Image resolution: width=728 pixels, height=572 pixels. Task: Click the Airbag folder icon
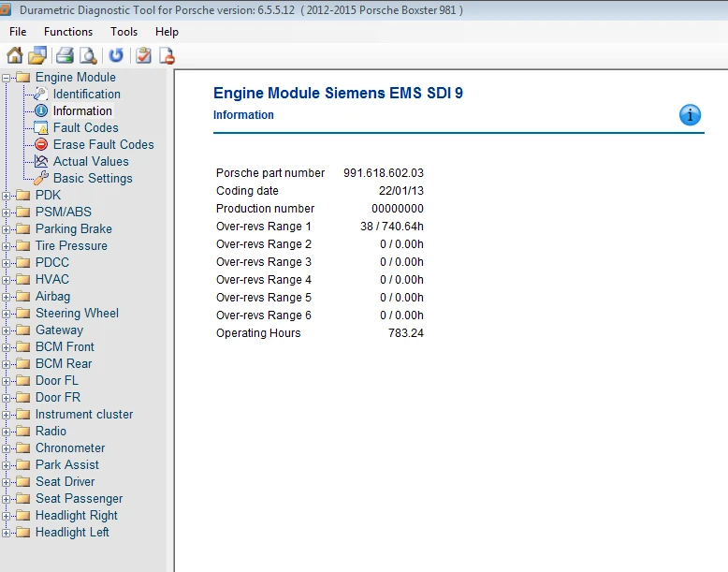click(22, 297)
